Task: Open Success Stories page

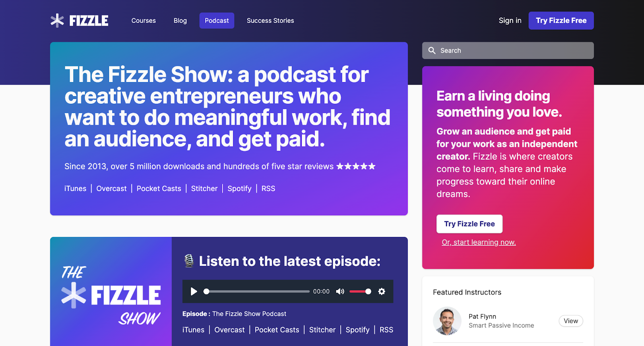Action: (x=270, y=21)
